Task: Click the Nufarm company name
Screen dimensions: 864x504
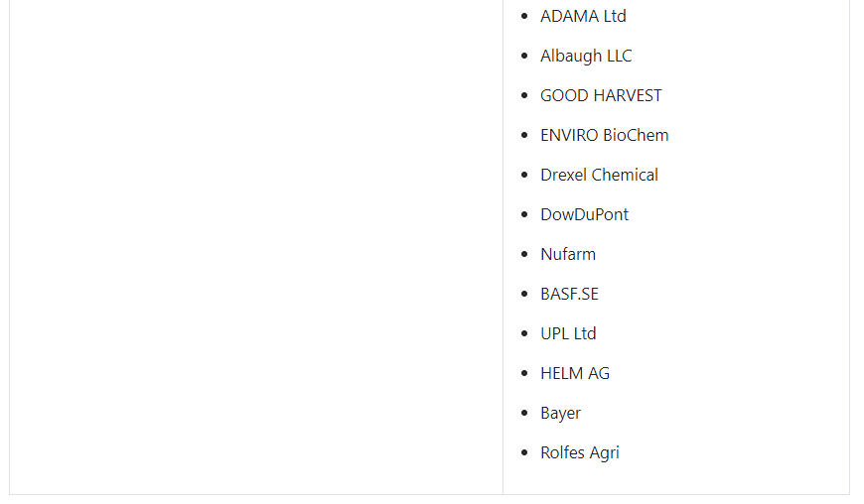Action: 568,254
